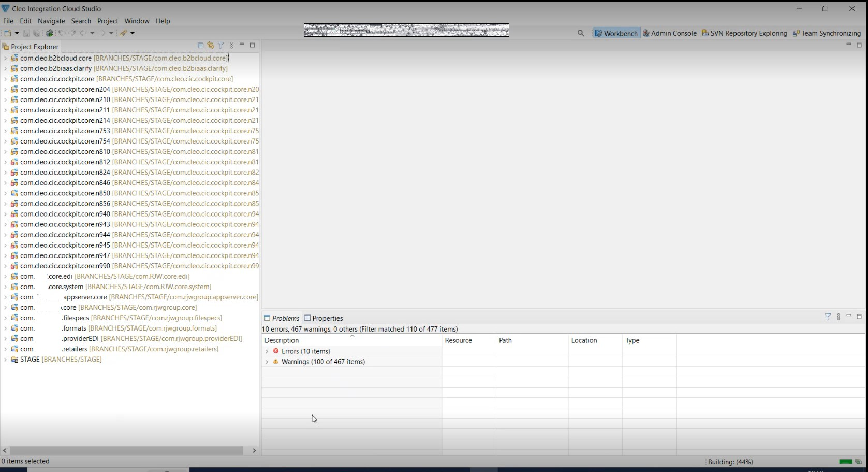Click the Forward navigation arrow
The width and height of the screenshot is (868, 472).
(102, 33)
